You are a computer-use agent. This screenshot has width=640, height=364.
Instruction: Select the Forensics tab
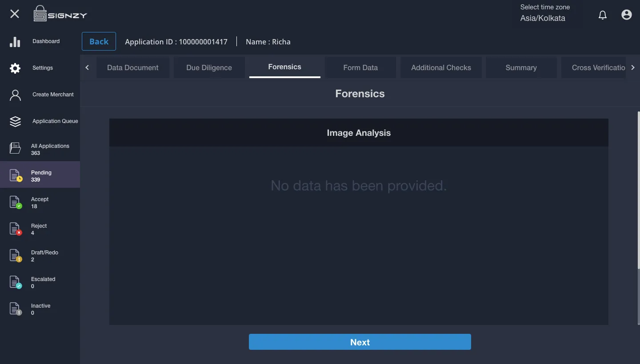point(285,67)
